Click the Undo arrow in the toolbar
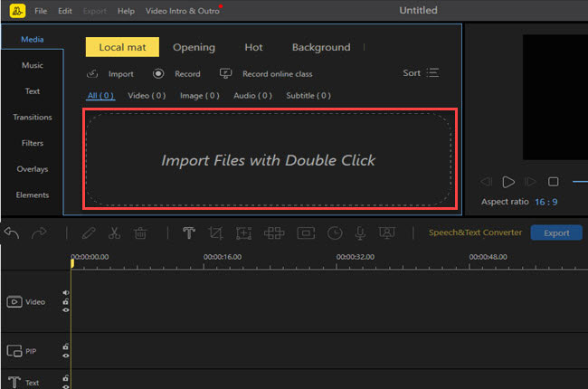588x389 pixels. coord(12,233)
